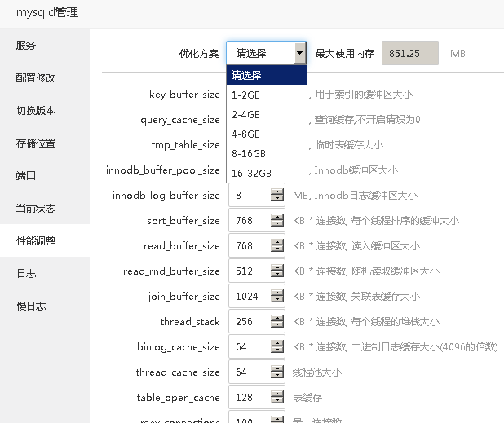
Task: Open the 配置修改 sidebar tab
Action: pos(45,77)
